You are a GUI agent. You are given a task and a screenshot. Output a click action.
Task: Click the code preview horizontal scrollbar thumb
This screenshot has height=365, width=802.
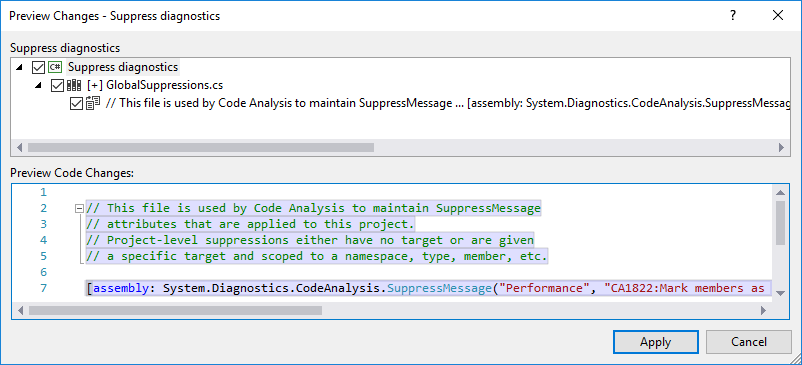175,310
